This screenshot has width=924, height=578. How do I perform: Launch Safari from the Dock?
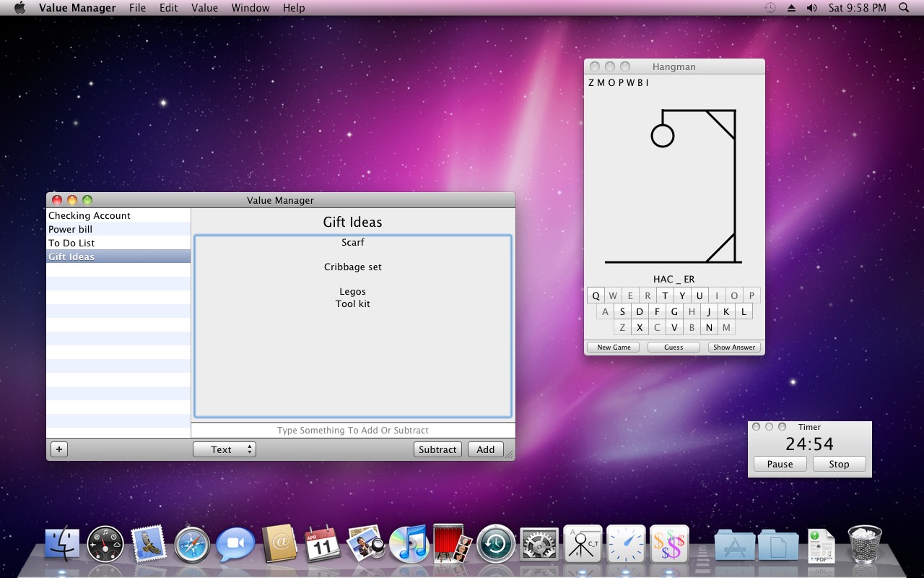click(x=192, y=544)
